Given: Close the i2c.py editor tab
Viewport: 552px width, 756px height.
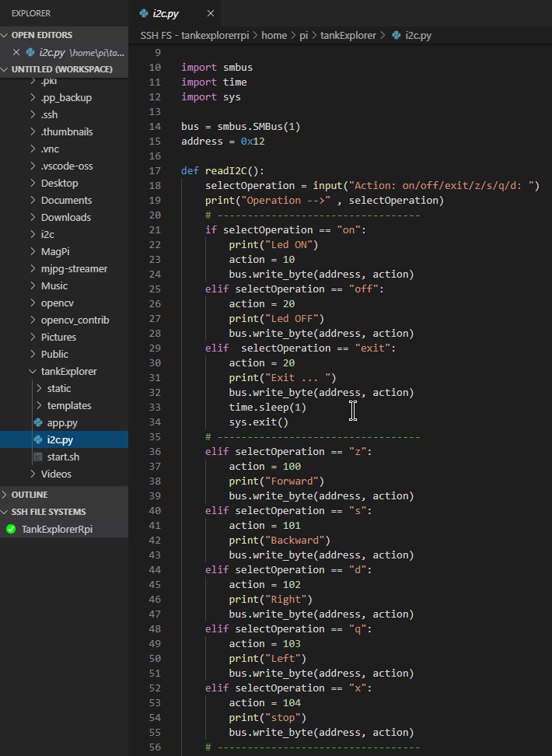Looking at the screenshot, I should pyautogui.click(x=210, y=13).
